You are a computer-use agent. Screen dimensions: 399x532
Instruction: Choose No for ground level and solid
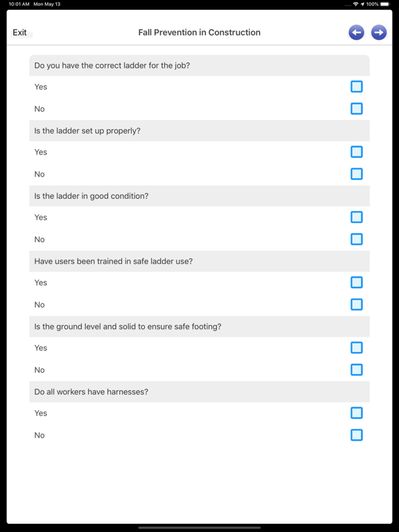357,369
